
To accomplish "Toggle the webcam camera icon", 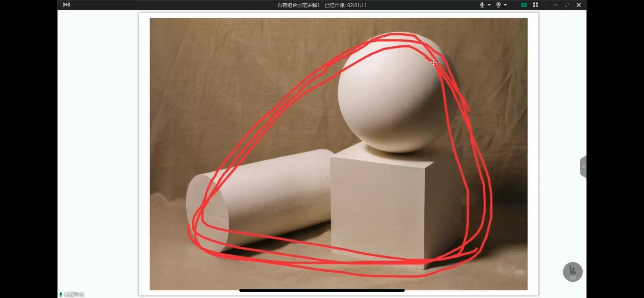I will click(498, 5).
